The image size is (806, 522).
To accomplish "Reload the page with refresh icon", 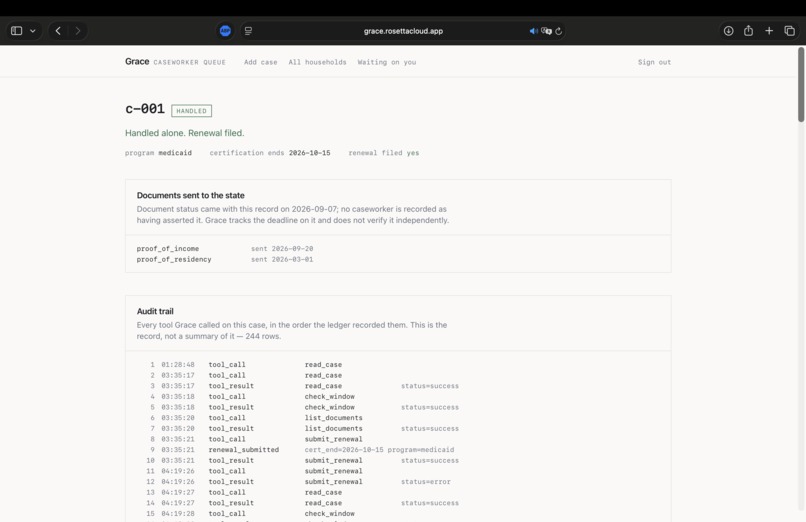I will [x=559, y=31].
